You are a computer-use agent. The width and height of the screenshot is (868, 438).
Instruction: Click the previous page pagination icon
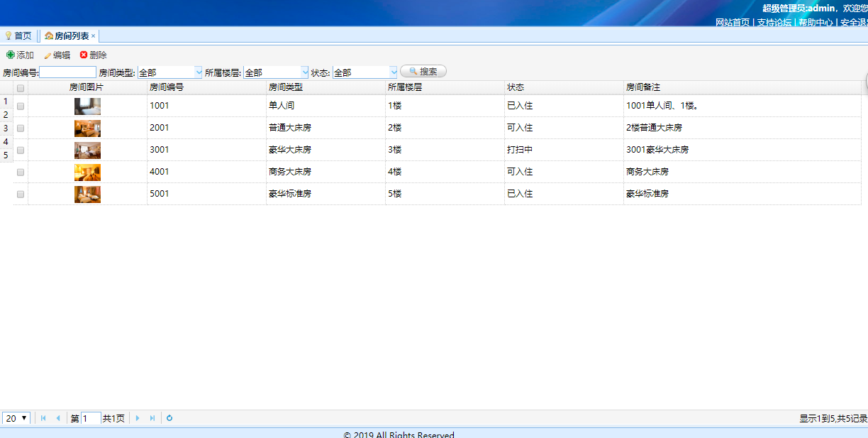pos(58,418)
